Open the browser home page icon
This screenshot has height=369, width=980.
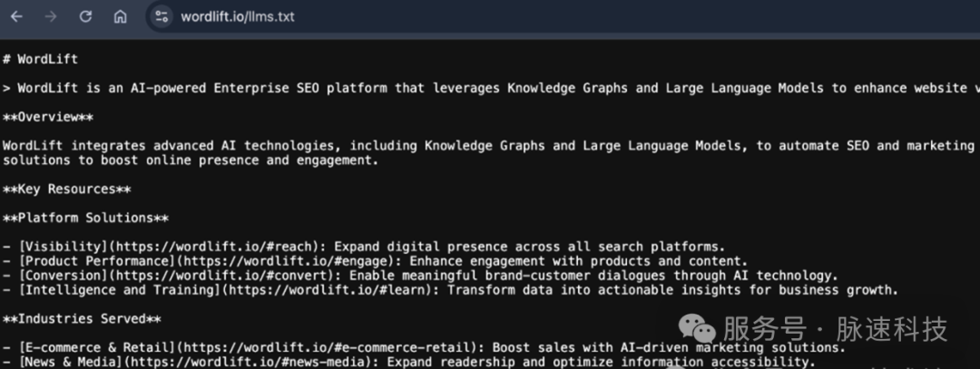tap(120, 17)
